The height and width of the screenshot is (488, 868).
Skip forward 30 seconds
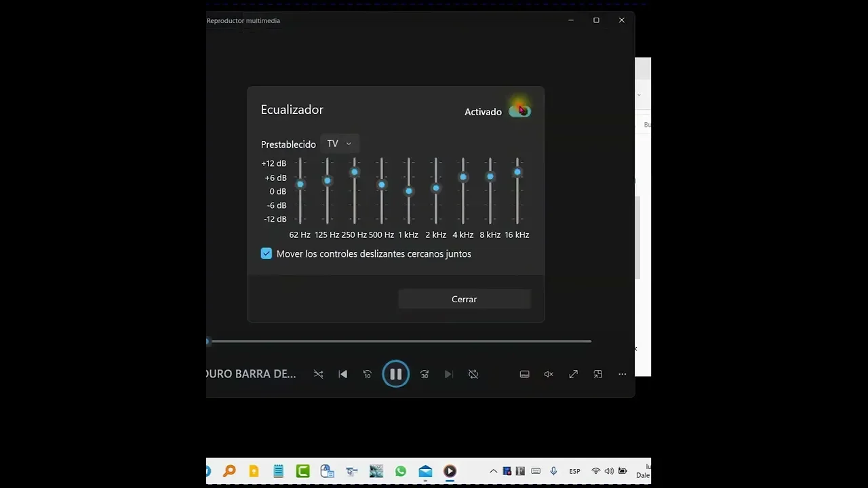pyautogui.click(x=425, y=374)
